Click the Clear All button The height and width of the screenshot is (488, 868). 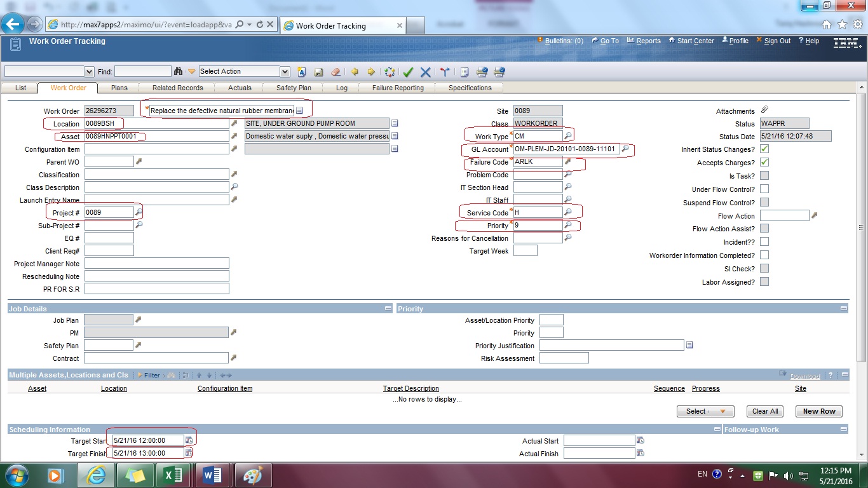764,411
